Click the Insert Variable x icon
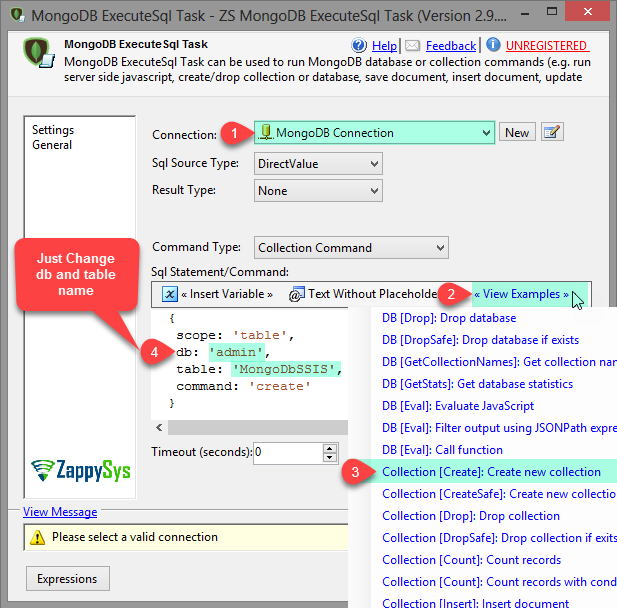 click(170, 294)
